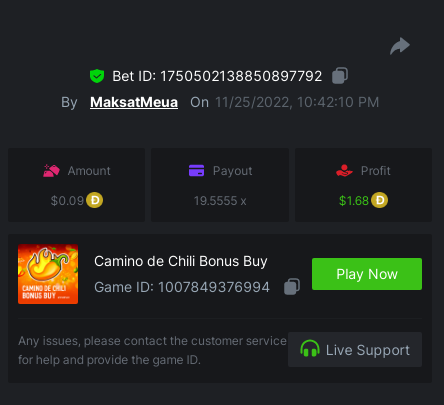The height and width of the screenshot is (405, 444).
Task: Click the Dogecoin icon beside the $0.09 amount
Action: pos(94,200)
